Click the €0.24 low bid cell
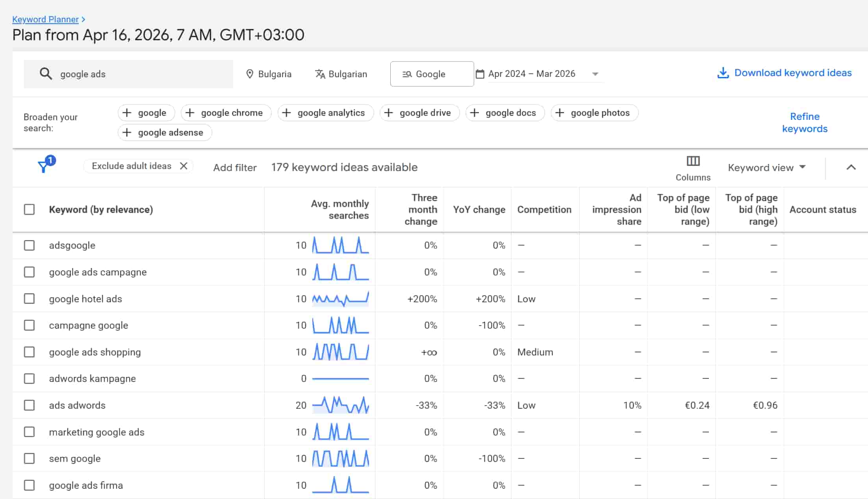The width and height of the screenshot is (868, 499). coord(697,405)
